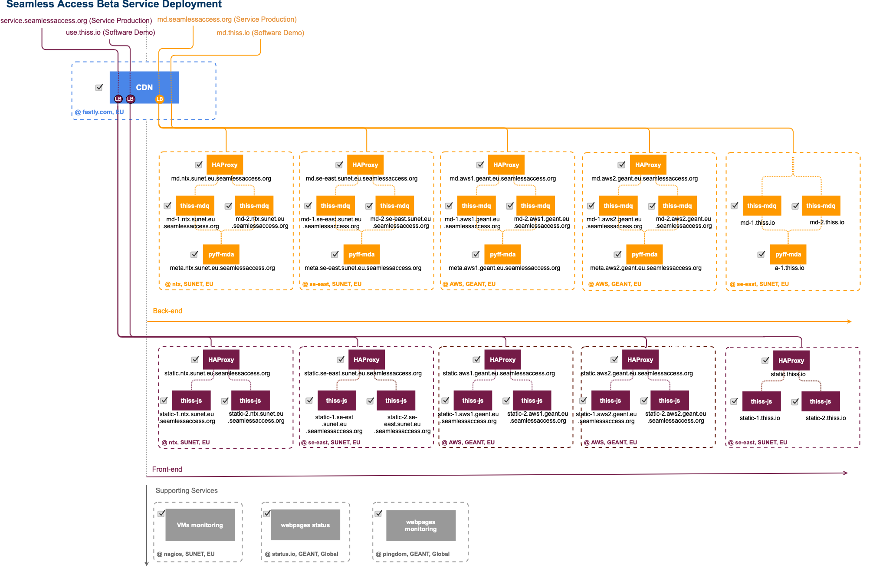
Task: Select the purple HAProxy for static.aws2.geant.eu
Action: point(640,360)
